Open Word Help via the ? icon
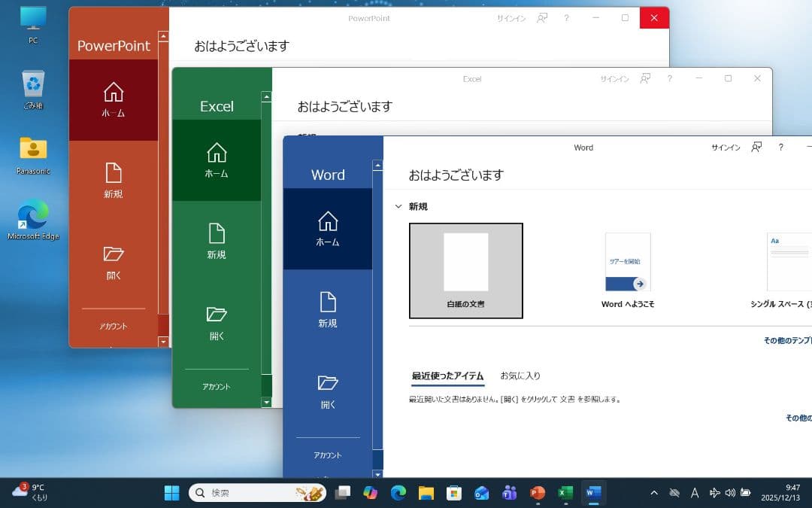 tap(780, 148)
